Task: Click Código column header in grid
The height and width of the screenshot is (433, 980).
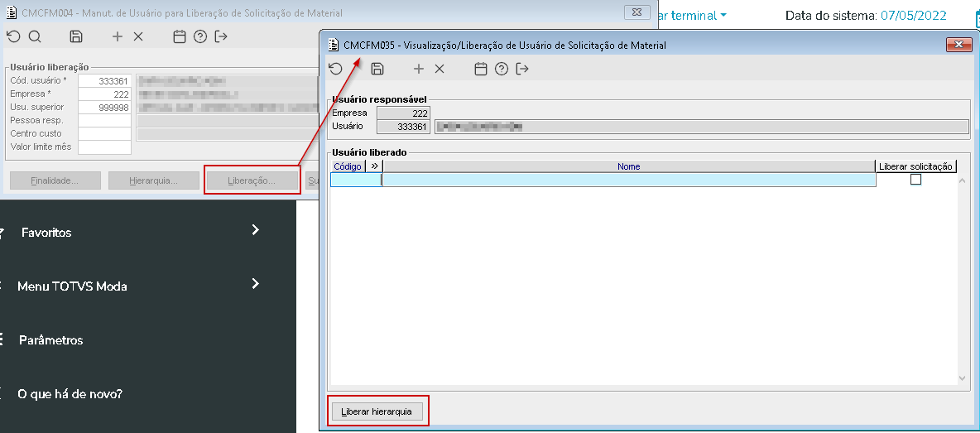Action: point(348,166)
